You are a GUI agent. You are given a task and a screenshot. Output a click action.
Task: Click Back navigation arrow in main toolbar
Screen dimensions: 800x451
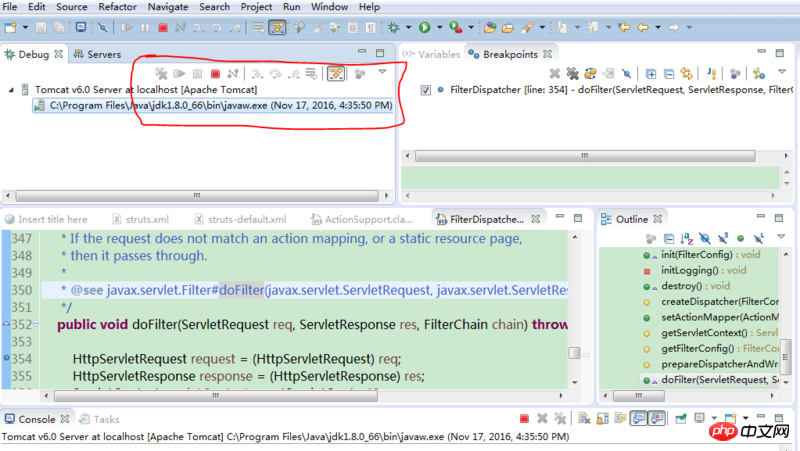(643, 28)
